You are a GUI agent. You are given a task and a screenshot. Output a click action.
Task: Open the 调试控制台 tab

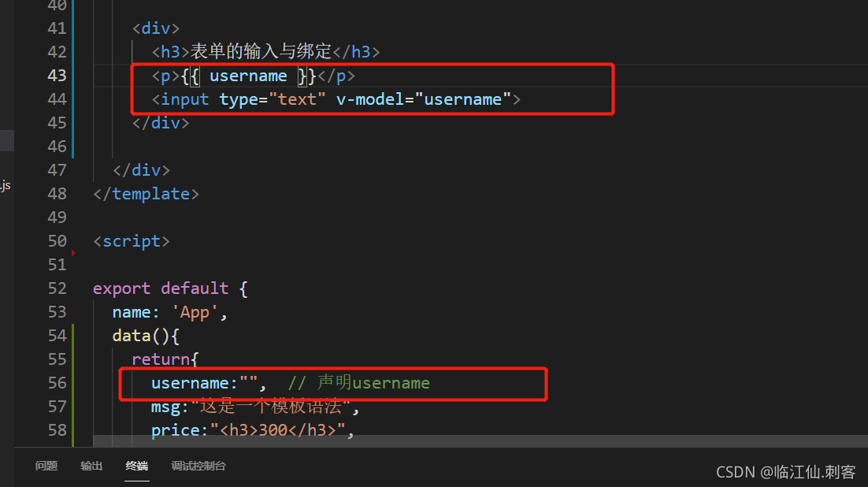tap(198, 466)
